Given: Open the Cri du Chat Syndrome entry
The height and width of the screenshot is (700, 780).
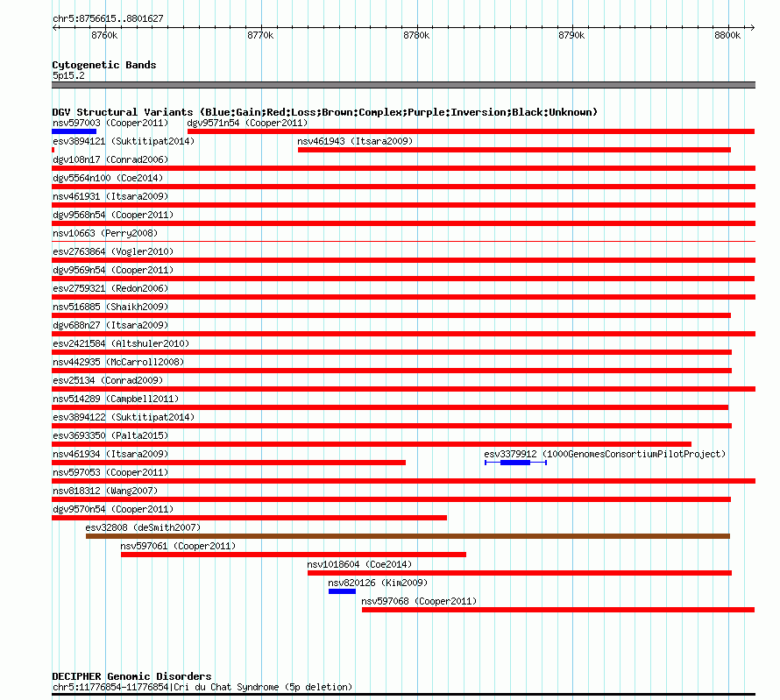Looking at the screenshot, I should point(202,687).
